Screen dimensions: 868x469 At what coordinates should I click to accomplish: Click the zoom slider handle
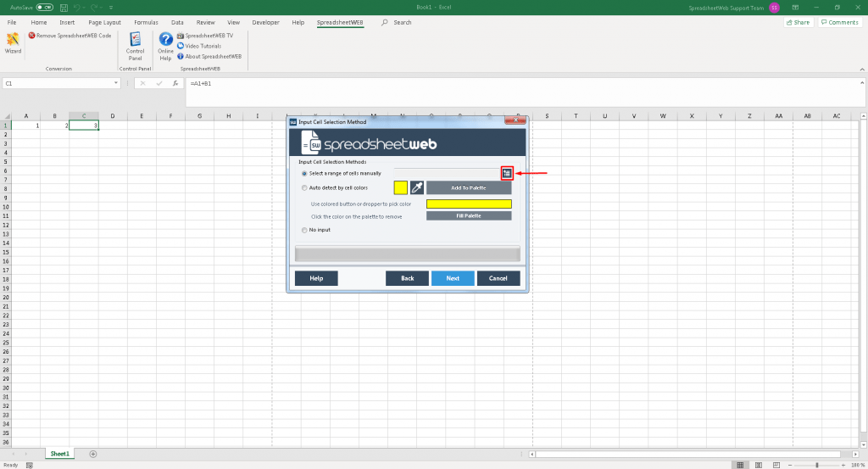pos(817,465)
